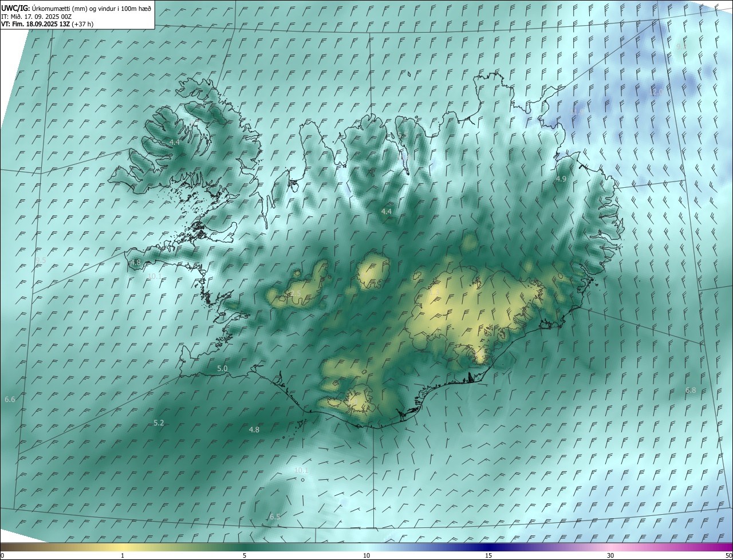Click the 11.9 value label
Viewport: 733px width, 560px height.
coord(578,111)
